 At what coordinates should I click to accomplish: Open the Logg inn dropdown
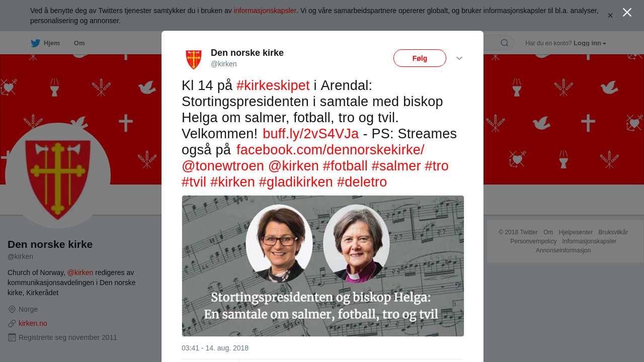tap(590, 43)
